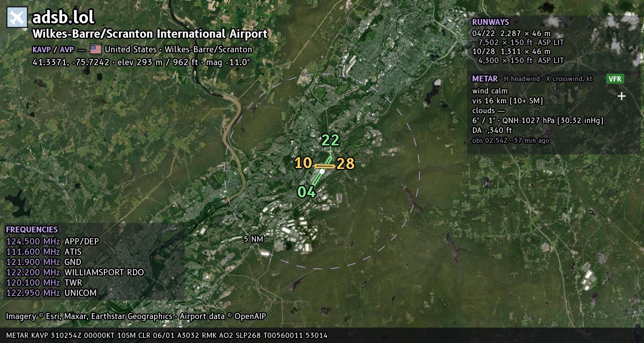Screen dimensions: 644x343
Task: Click the 7,502 × 150 ft ASP LIT line
Action: (521, 42)
